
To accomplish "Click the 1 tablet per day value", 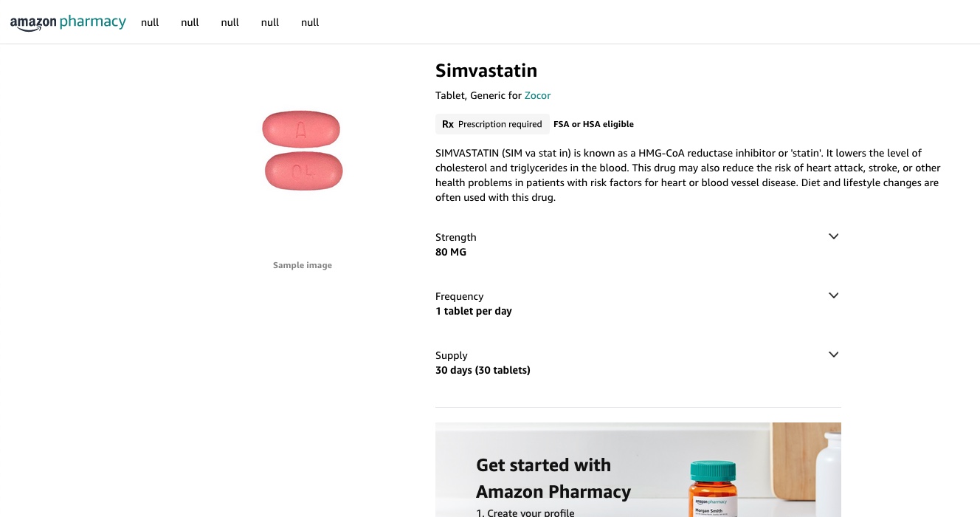I will pyautogui.click(x=474, y=311).
